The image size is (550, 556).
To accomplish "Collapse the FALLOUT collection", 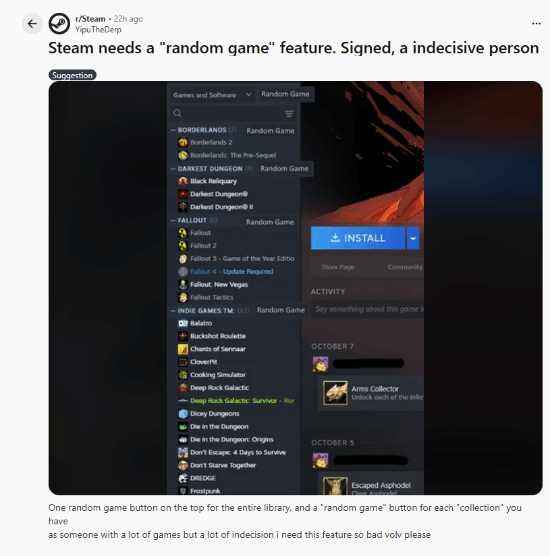I will (x=173, y=221).
